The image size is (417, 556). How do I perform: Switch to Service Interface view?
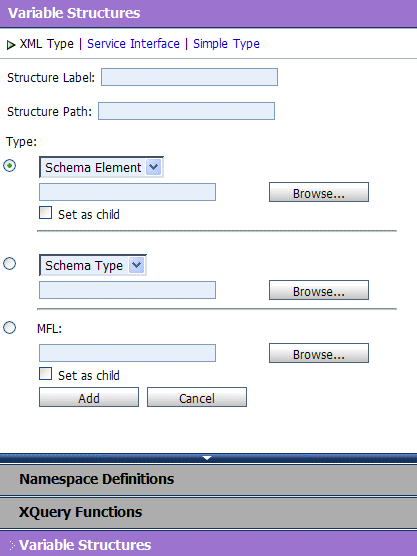(x=133, y=44)
